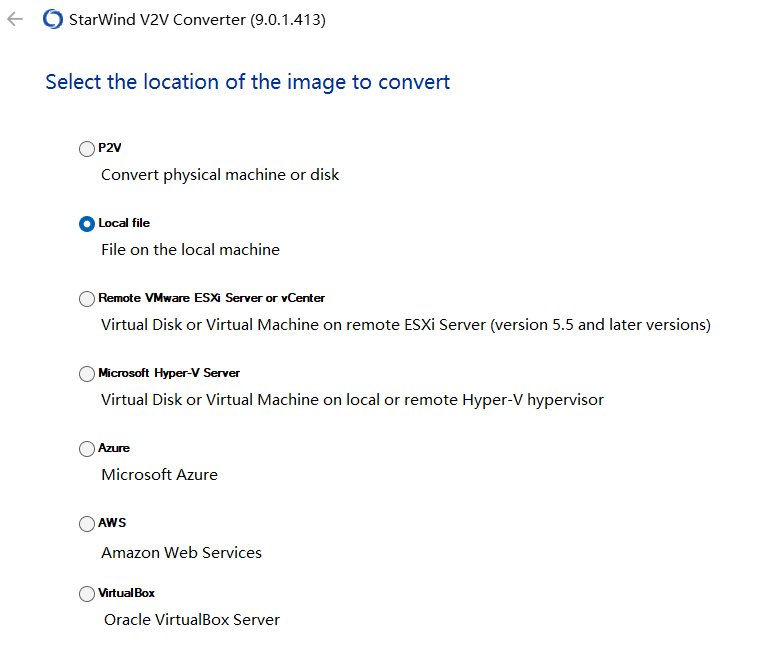Click the 'Microsoft Azure' description text
769x656 pixels.
click(x=159, y=475)
